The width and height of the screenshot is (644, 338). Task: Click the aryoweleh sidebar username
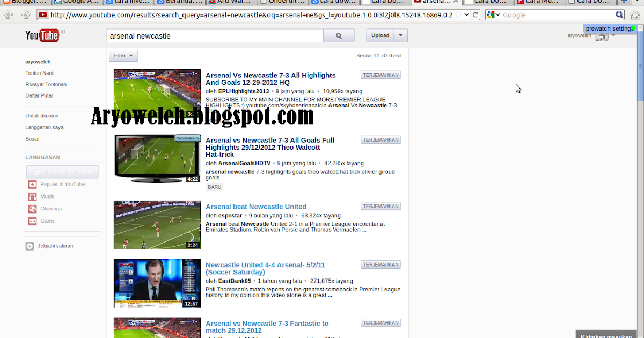click(38, 62)
